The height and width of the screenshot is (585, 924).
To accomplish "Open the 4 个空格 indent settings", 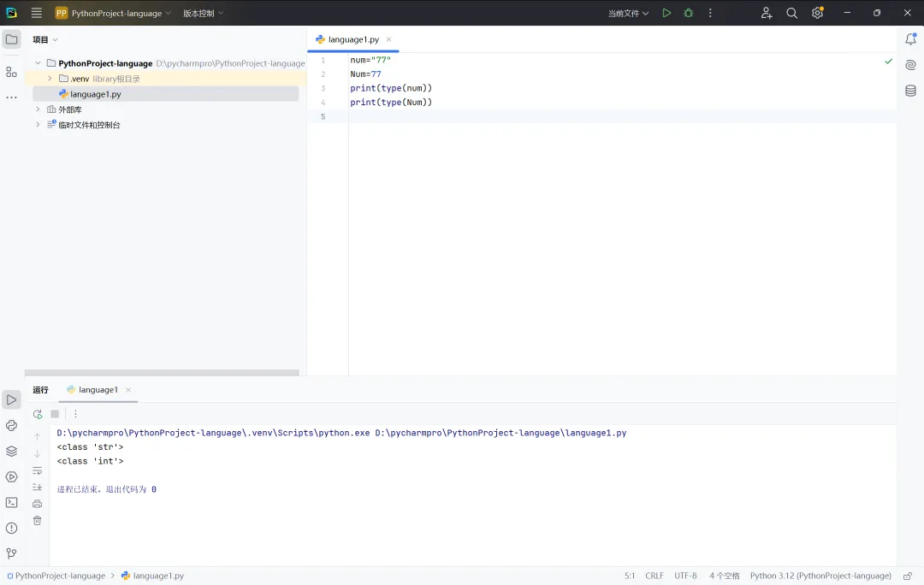I will tap(725, 576).
